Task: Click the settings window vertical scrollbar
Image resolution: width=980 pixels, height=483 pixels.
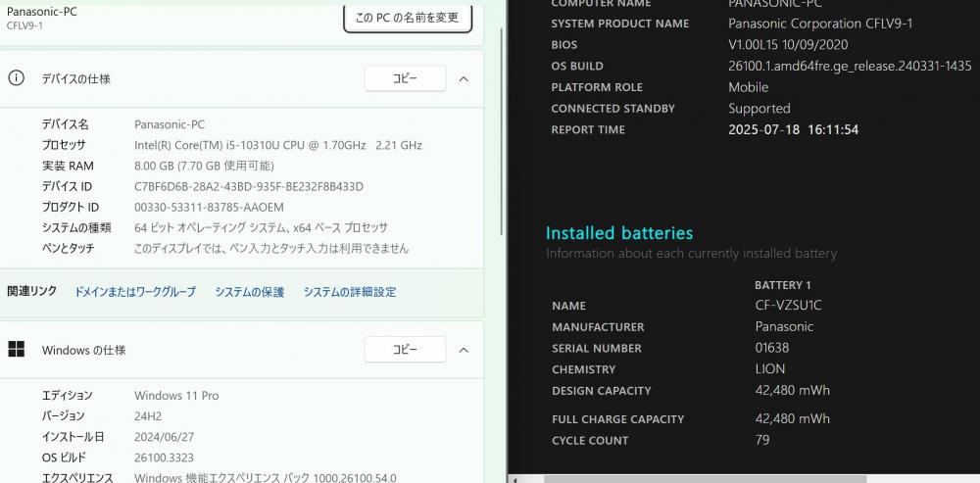Action: [x=501, y=131]
